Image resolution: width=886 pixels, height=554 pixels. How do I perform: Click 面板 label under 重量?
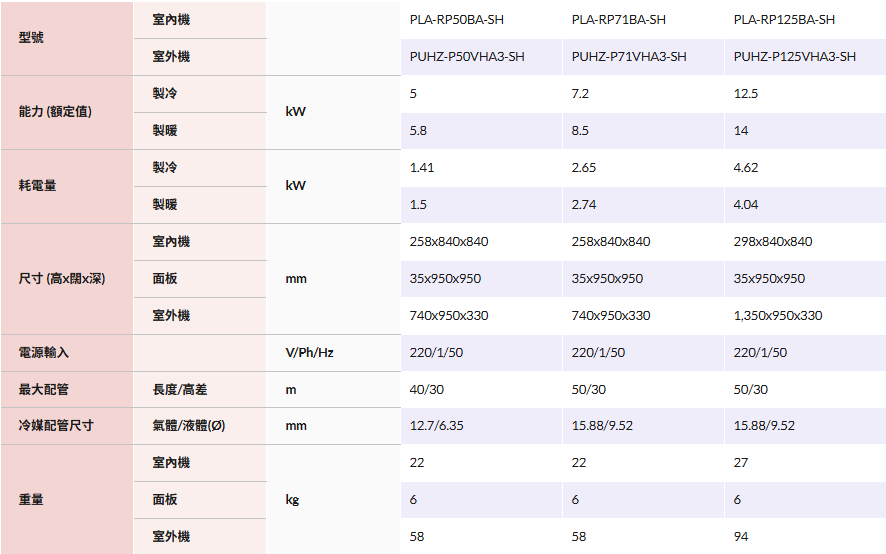point(164,500)
